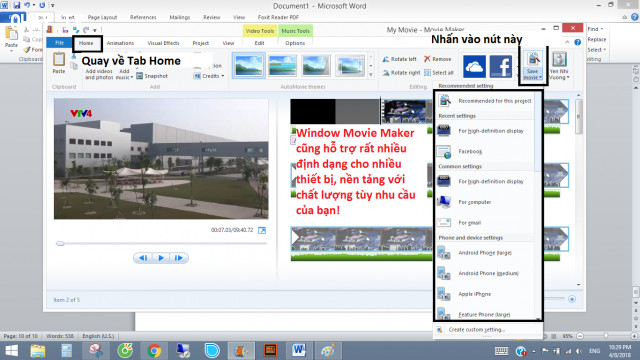Select Recommended for this project
This screenshot has width=640, height=360.
click(485, 101)
